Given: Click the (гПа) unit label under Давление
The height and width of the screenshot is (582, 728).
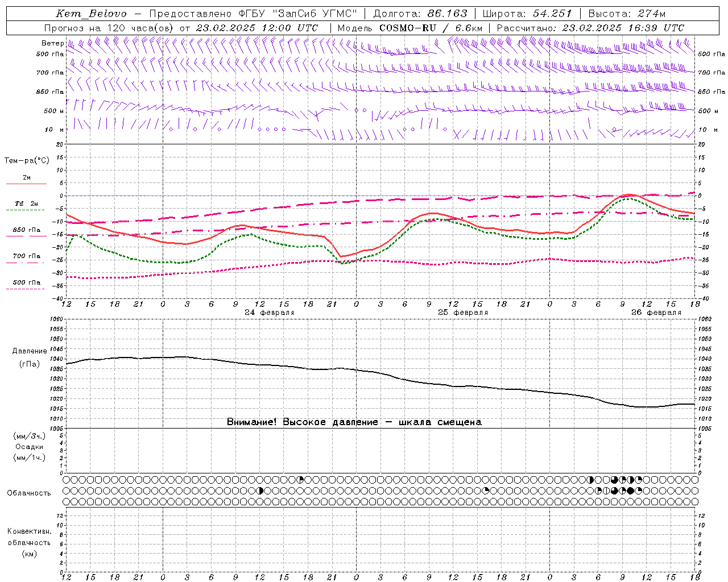Looking at the screenshot, I should [29, 364].
